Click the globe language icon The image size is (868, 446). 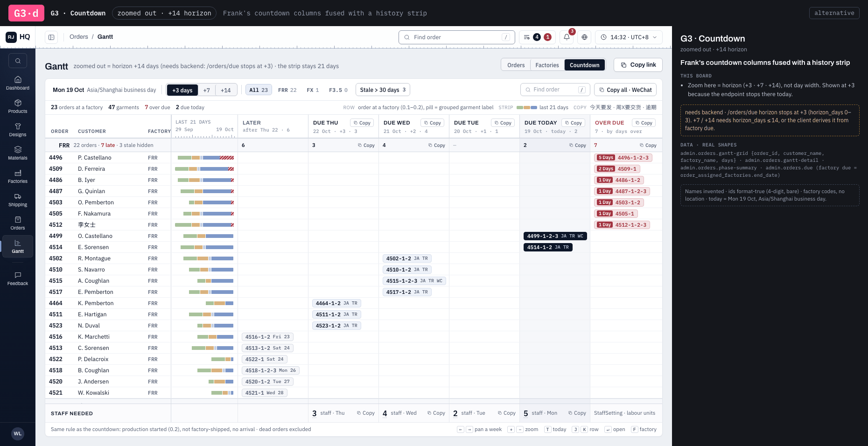(584, 37)
